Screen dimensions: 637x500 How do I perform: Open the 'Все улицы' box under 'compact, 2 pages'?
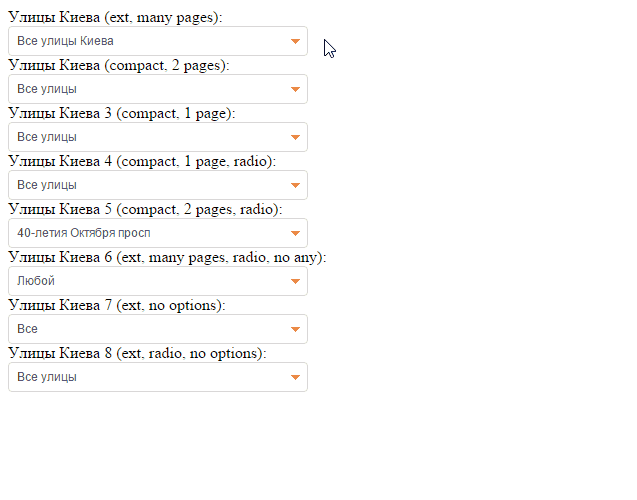(150, 89)
